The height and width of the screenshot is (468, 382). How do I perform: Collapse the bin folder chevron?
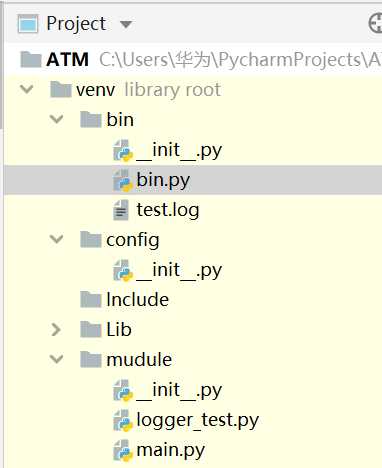[x=57, y=119]
